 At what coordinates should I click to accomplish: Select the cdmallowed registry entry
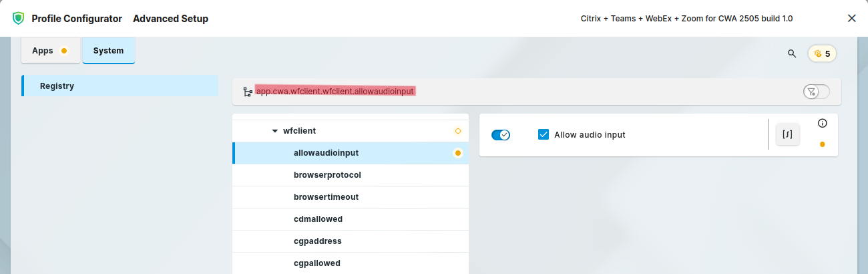pyautogui.click(x=318, y=219)
